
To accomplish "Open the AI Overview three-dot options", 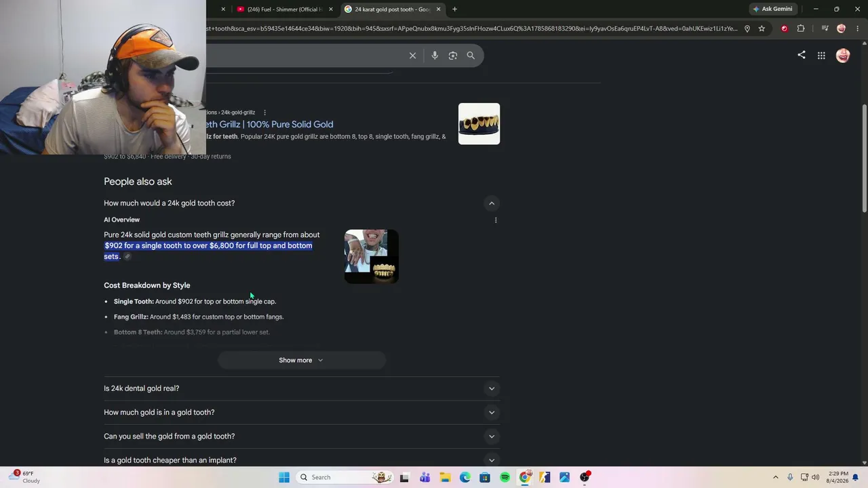I will (x=496, y=220).
